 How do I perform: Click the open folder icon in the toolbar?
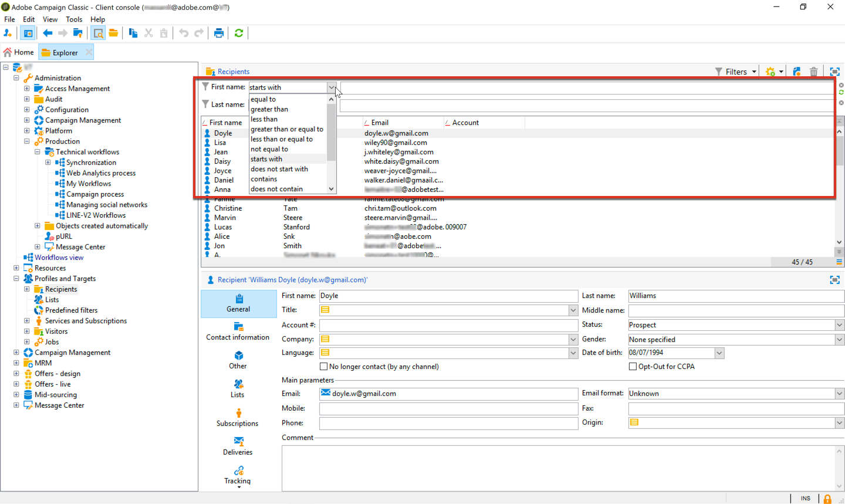click(x=113, y=33)
